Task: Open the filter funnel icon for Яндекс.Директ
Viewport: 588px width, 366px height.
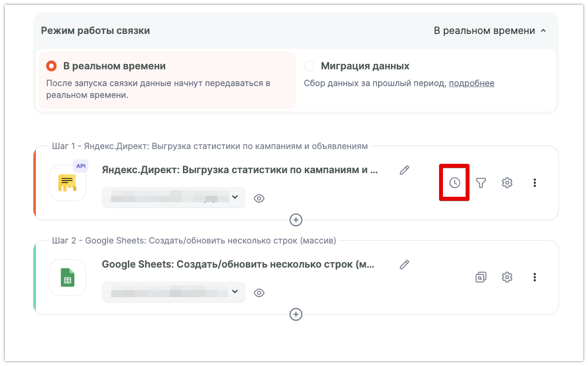Action: click(x=481, y=183)
